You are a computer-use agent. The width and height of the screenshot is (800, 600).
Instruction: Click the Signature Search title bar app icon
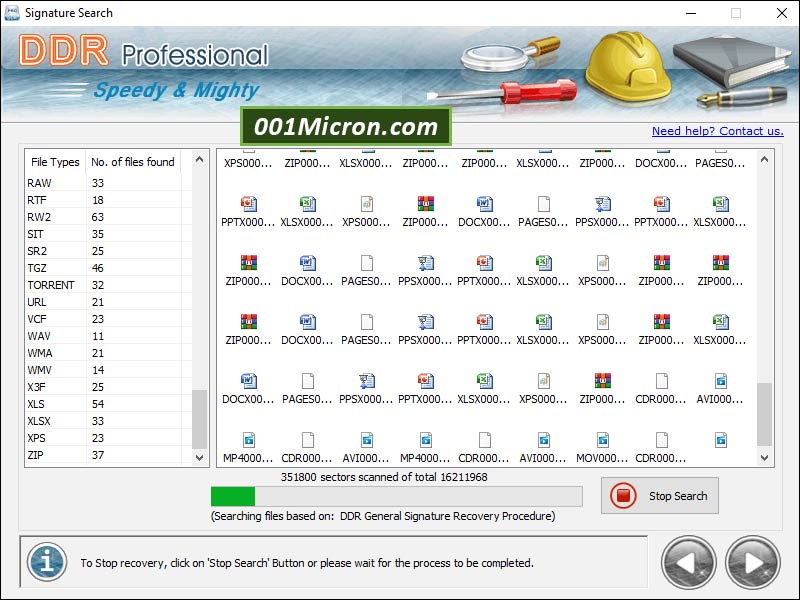coord(12,13)
